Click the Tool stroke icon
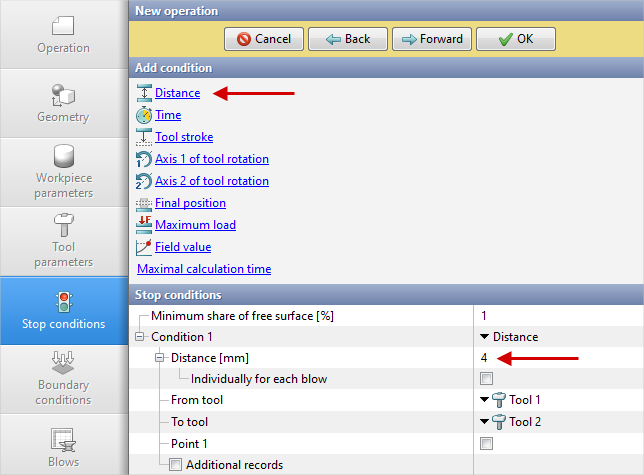This screenshot has width=644, height=475. coord(143,137)
